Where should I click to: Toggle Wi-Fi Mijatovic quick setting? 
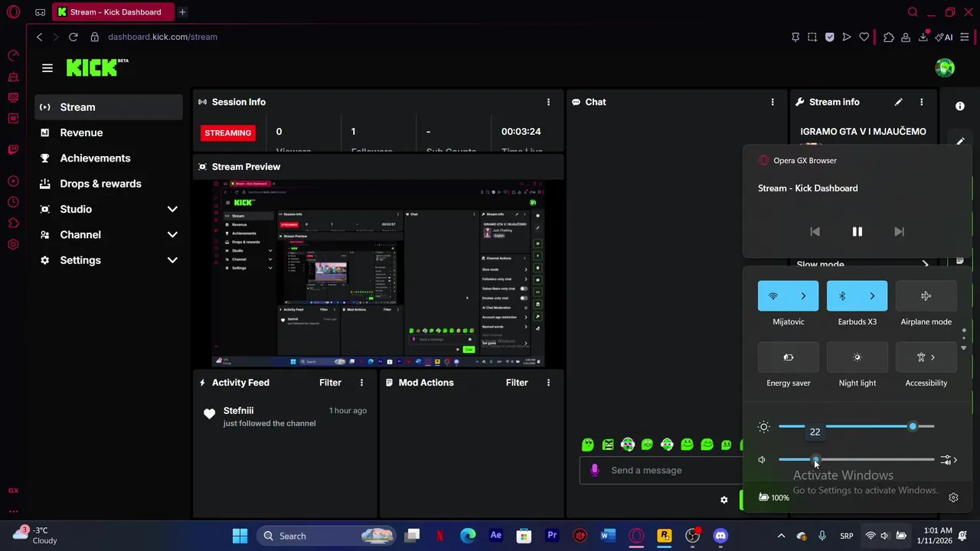pyautogui.click(x=773, y=296)
